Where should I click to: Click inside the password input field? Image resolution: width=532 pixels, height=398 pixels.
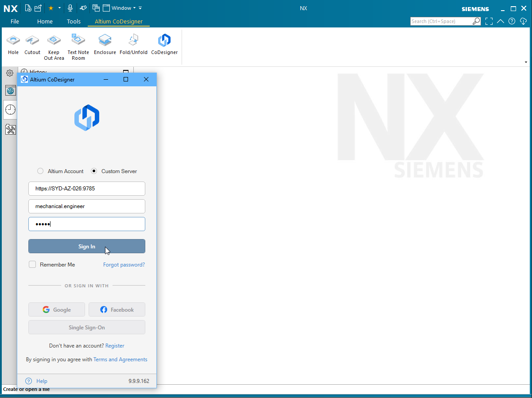tap(87, 224)
